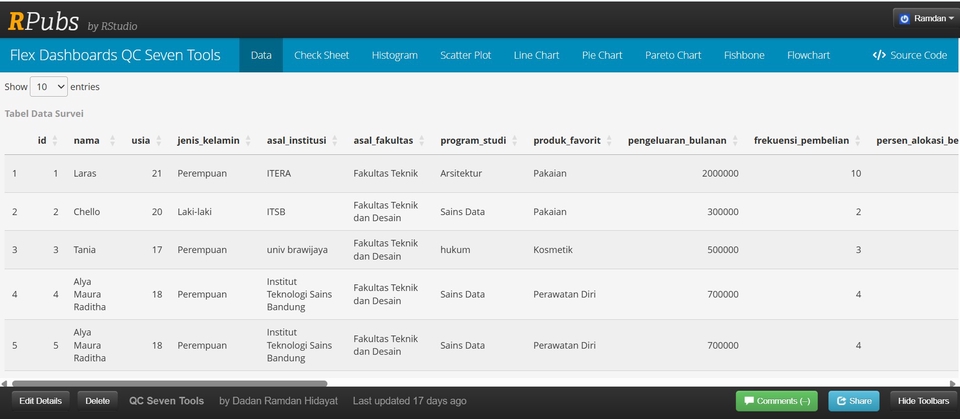Viewport: 960px width, 419px height.
Task: Click the 'QC Seven Tools' footer title
Action: click(167, 401)
